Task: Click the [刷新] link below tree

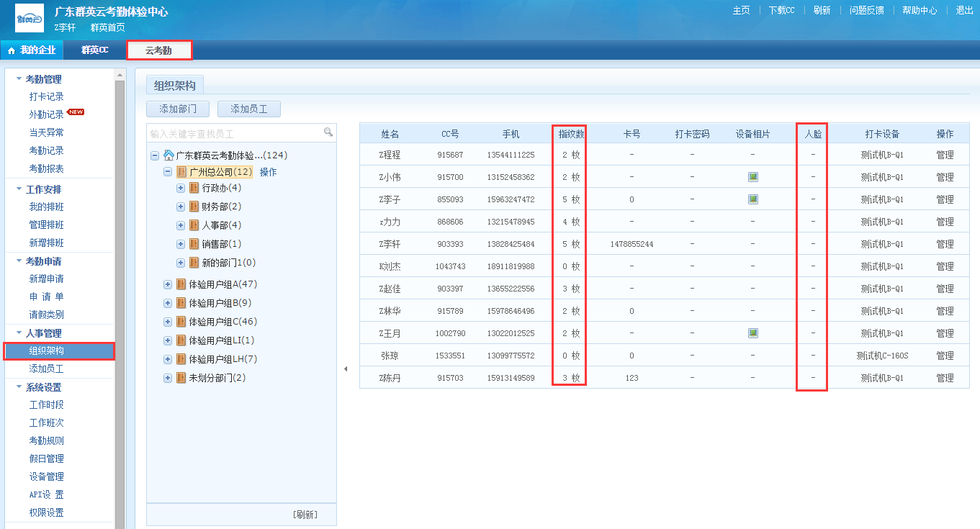Action: (x=305, y=515)
